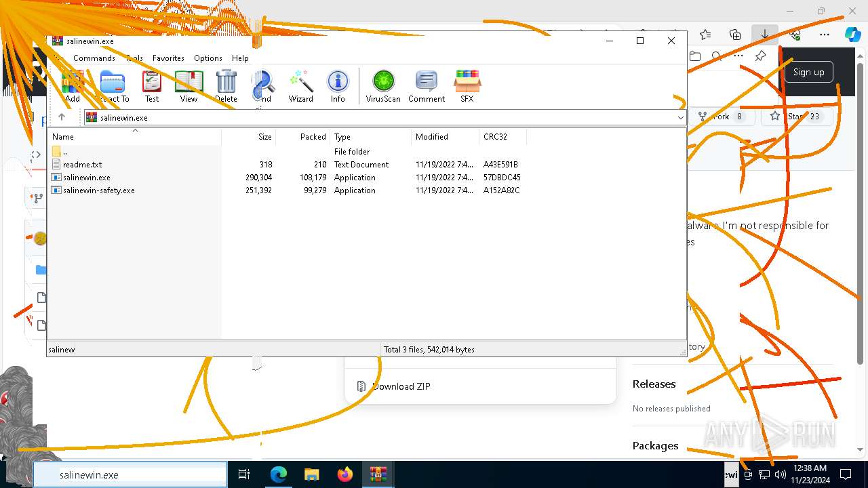The image size is (868, 488).
Task: Open Task View on the taskbar
Action: coord(244,474)
